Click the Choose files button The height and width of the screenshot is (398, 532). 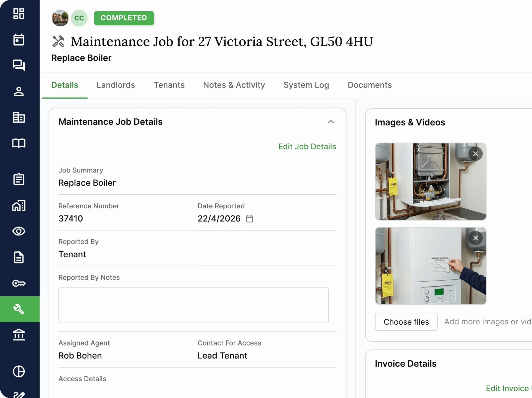[406, 322]
